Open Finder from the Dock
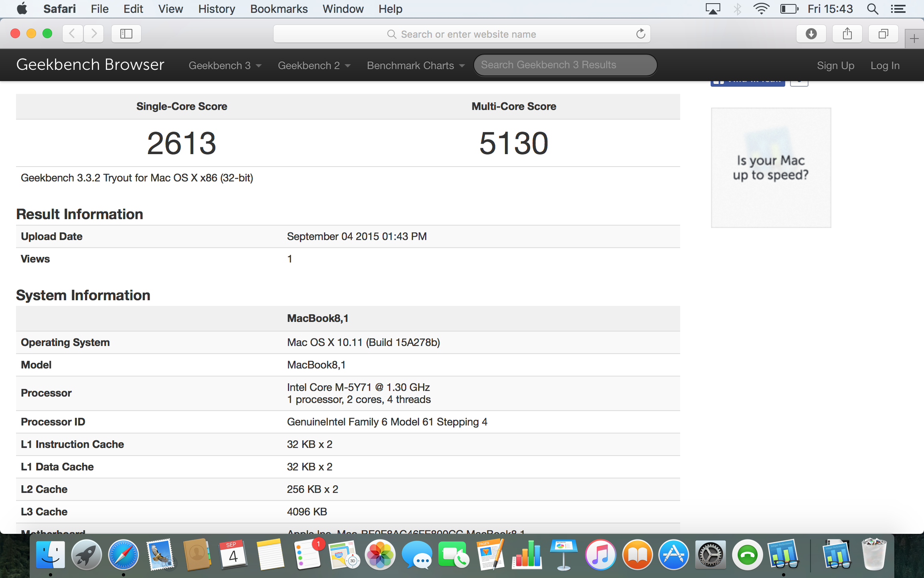 coord(51,555)
